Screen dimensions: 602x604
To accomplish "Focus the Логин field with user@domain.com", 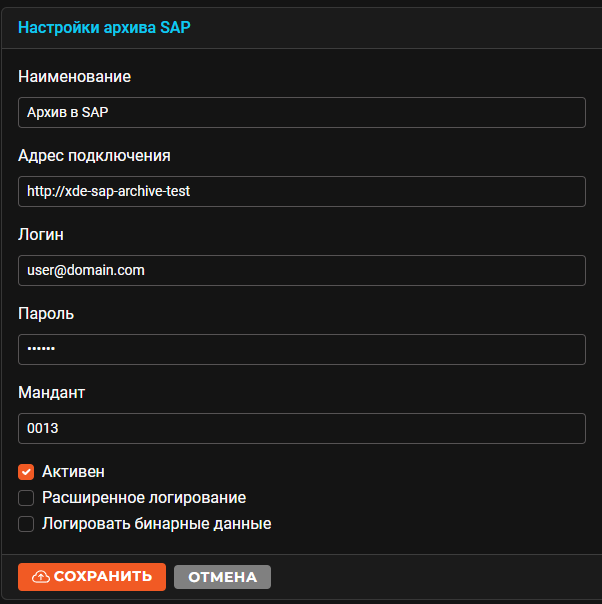I will 302,270.
